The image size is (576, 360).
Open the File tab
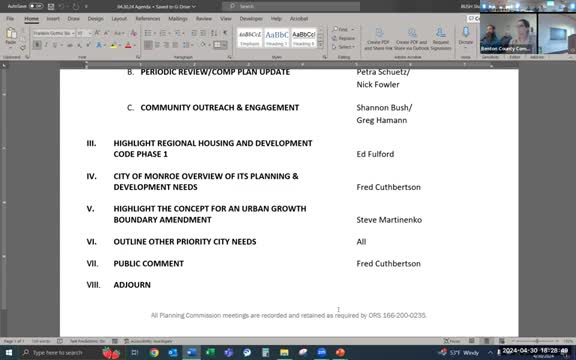tap(10, 18)
